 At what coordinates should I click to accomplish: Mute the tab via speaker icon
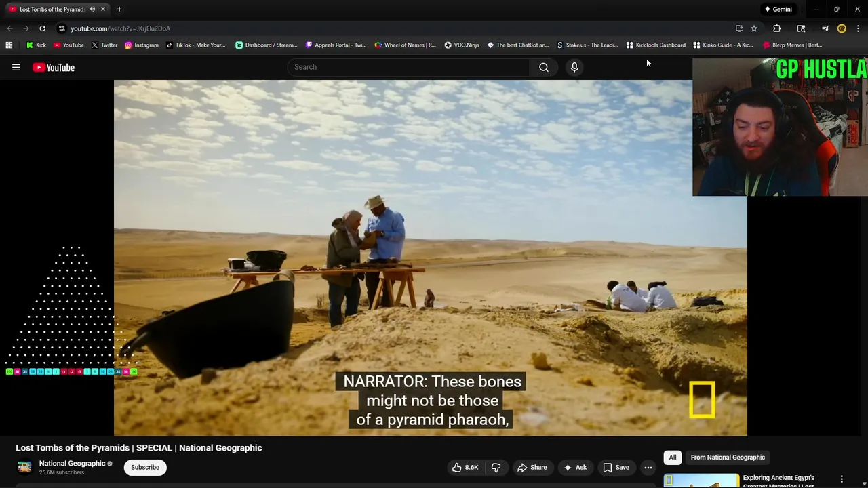(x=92, y=9)
